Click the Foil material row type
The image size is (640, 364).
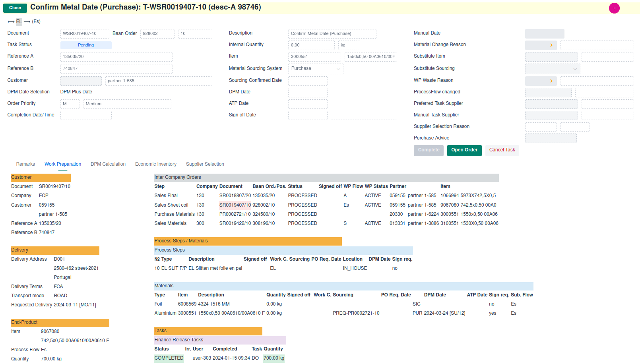click(158, 304)
